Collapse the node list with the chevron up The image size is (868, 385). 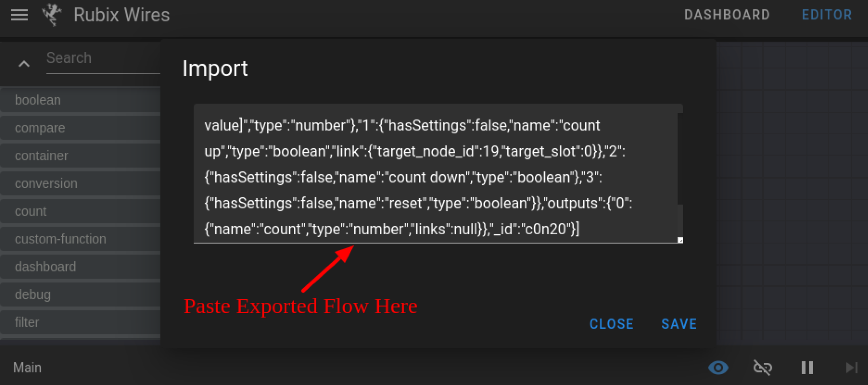(x=24, y=64)
